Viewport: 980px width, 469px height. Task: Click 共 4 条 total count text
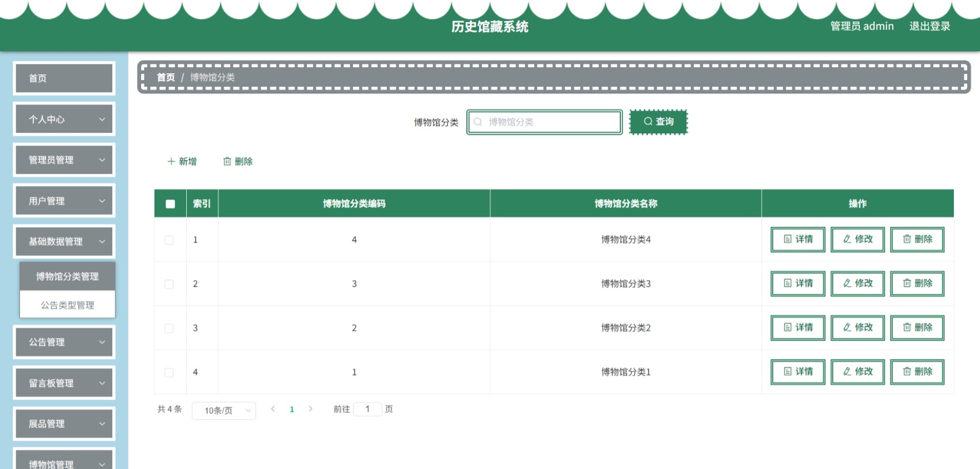coord(170,409)
